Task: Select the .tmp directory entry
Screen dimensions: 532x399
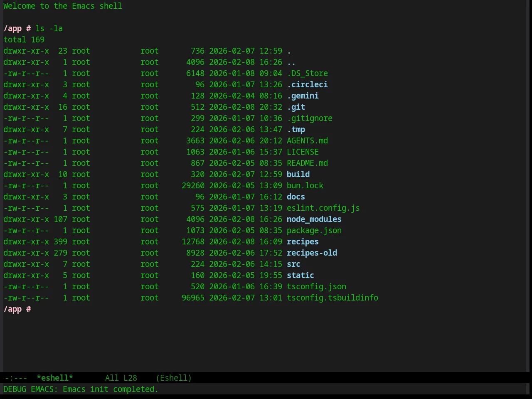Action: pos(296,130)
